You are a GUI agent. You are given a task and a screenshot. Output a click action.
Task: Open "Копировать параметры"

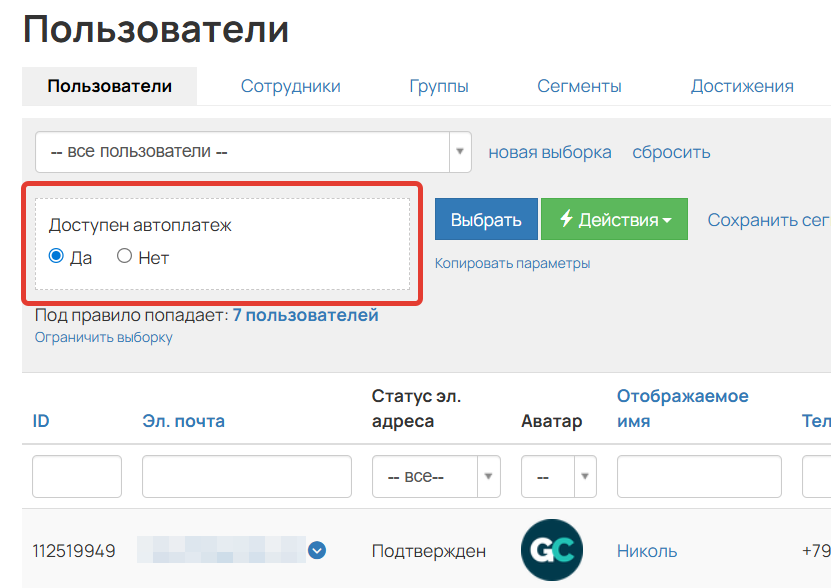[x=513, y=261]
